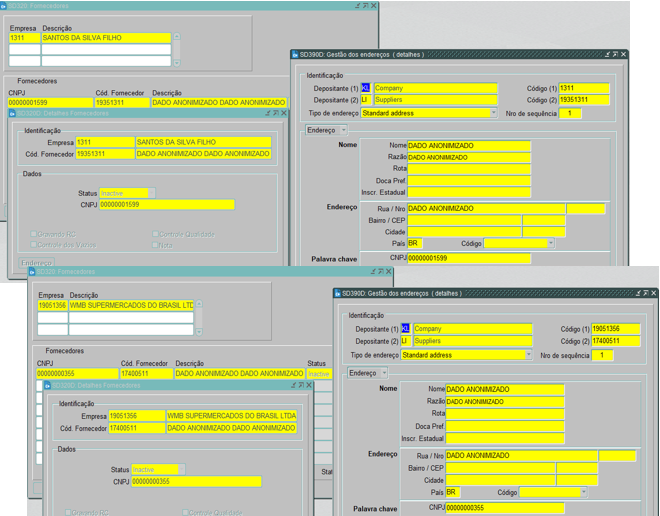This screenshot has width=660, height=516.
Task: Click title icon of SD320D Detalhes window for SANTOS DA SILVA FILHO
Action: [x=12, y=113]
